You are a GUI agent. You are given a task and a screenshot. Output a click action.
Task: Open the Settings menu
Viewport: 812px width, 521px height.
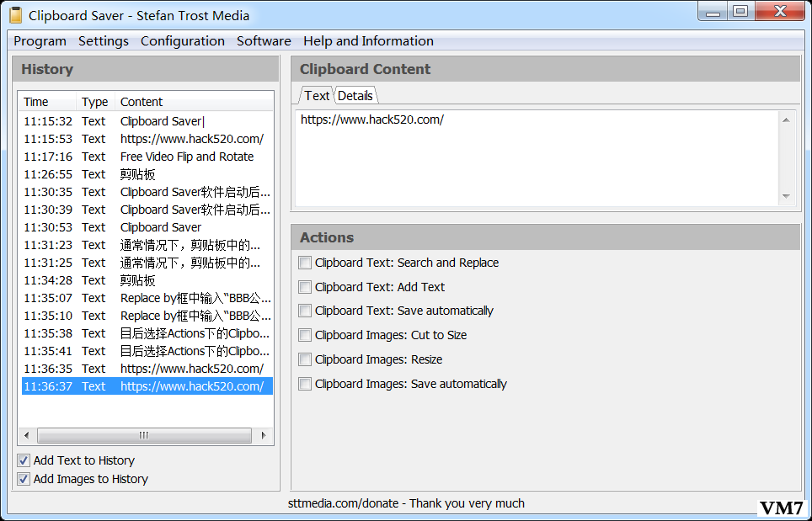(104, 41)
